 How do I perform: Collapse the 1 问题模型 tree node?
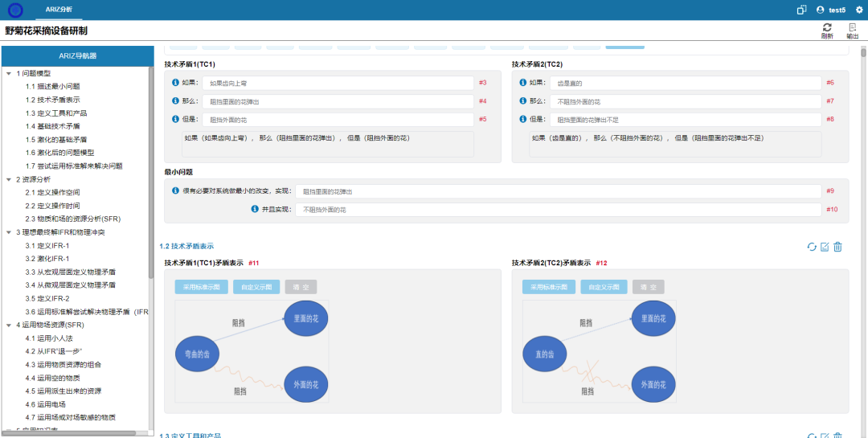[x=8, y=73]
